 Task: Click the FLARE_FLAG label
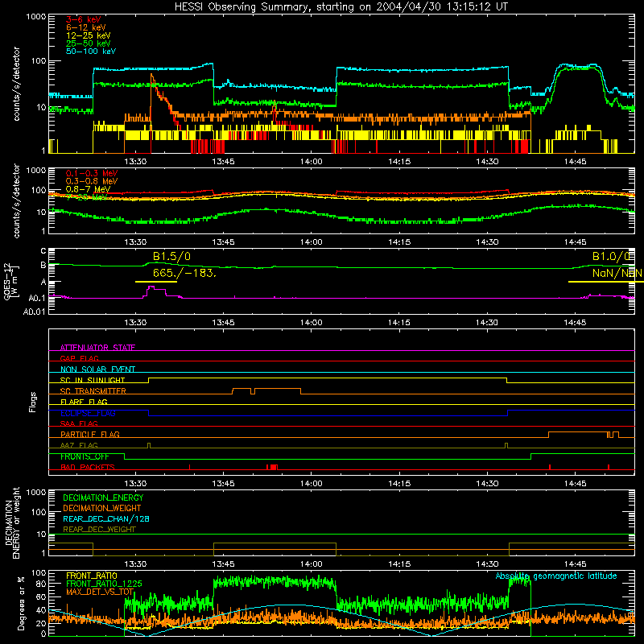pyautogui.click(x=84, y=402)
